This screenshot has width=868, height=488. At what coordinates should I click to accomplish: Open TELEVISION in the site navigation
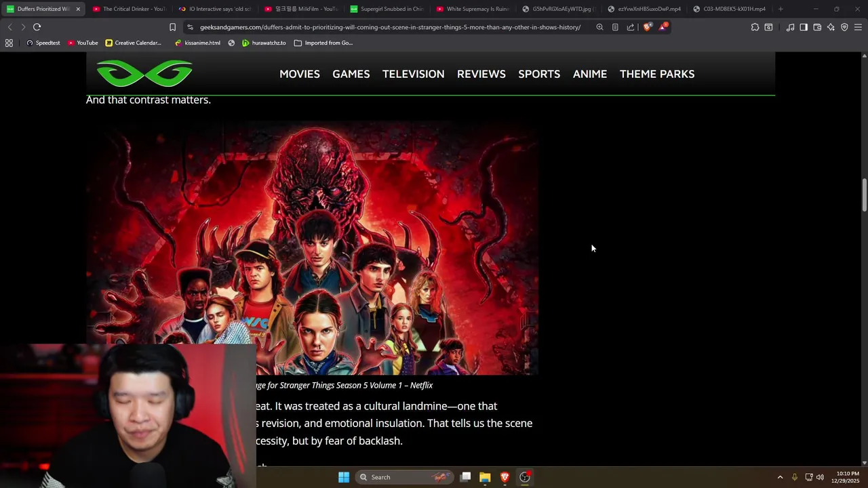pyautogui.click(x=414, y=74)
